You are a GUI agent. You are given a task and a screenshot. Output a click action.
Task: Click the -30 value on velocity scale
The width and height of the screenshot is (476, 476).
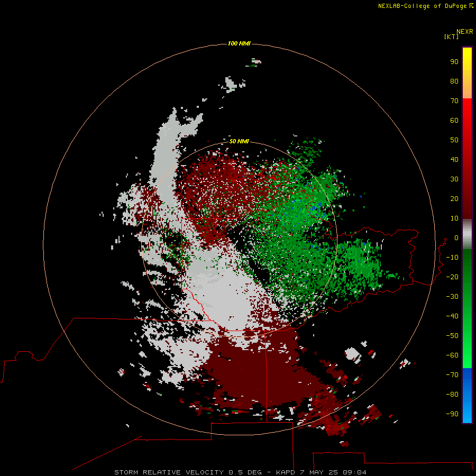click(x=452, y=297)
